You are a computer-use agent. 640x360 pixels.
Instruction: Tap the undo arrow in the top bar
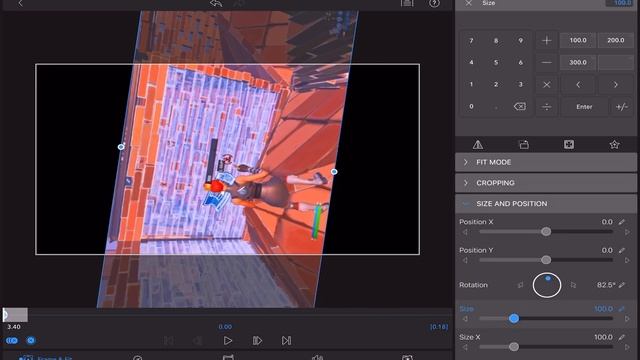pos(216,3)
